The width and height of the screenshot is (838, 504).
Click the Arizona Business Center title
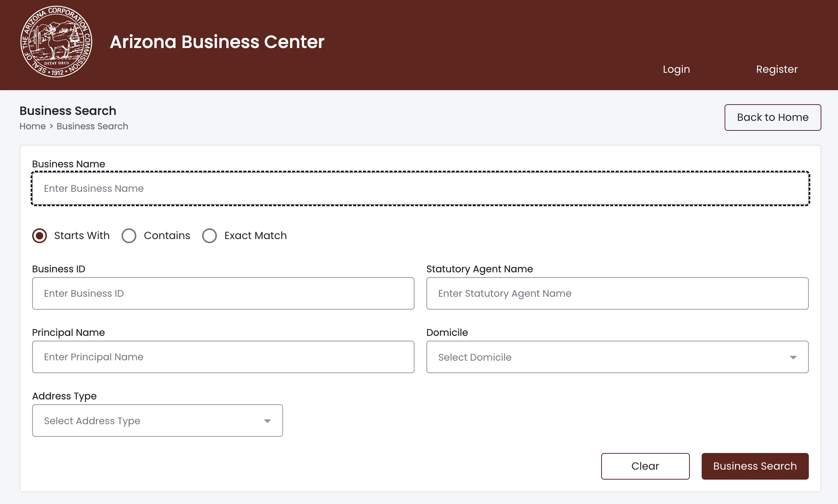click(217, 42)
